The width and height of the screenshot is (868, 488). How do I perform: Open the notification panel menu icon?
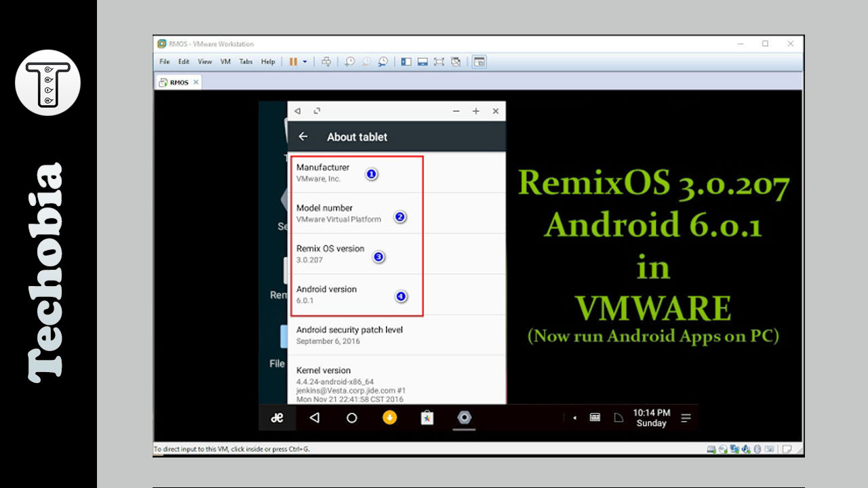pyautogui.click(x=686, y=418)
